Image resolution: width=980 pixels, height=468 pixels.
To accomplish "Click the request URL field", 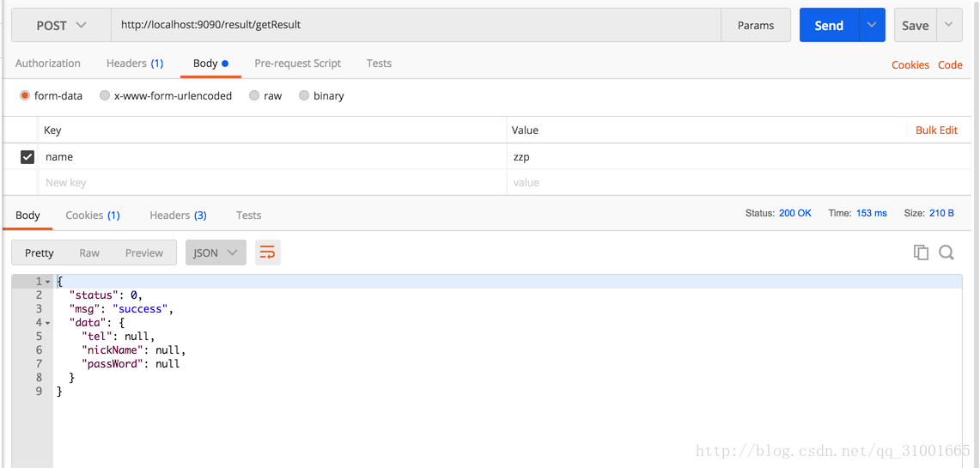I will 416,26.
